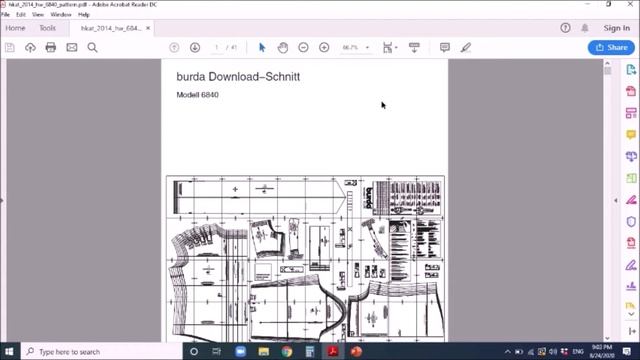Open the green Organize Pages tool in right pane
This screenshot has width=640, height=360.
(x=631, y=178)
